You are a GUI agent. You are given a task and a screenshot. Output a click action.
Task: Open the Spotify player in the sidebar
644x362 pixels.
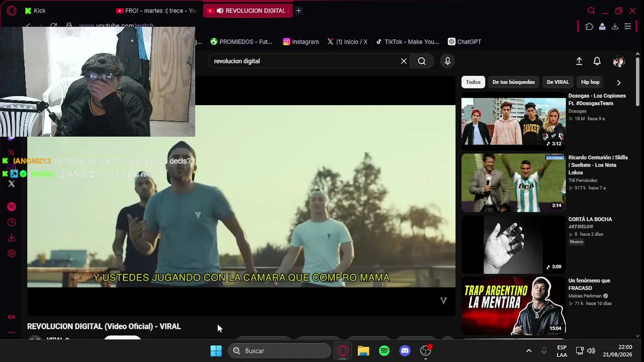(12, 207)
